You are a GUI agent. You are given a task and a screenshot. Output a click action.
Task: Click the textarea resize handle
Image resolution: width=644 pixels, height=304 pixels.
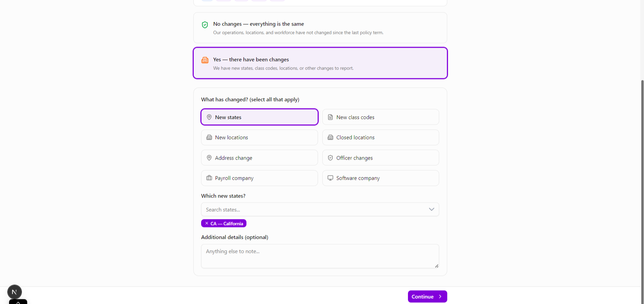[x=436, y=266]
